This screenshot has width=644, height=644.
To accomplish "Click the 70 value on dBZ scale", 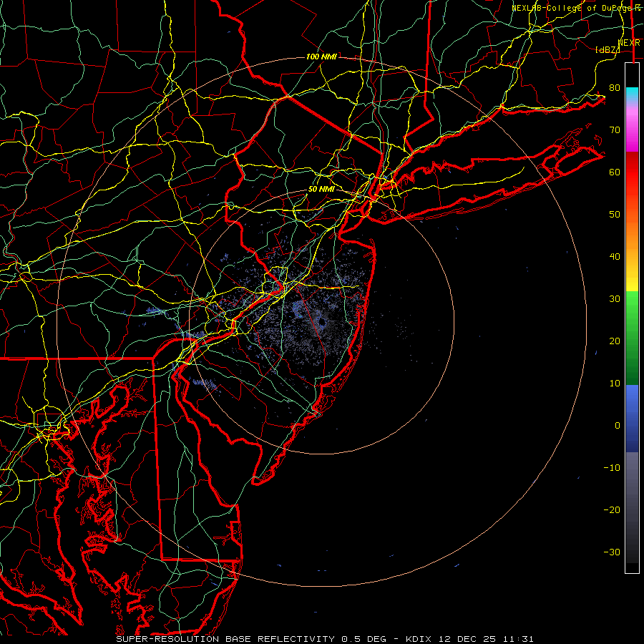I will coord(615,130).
